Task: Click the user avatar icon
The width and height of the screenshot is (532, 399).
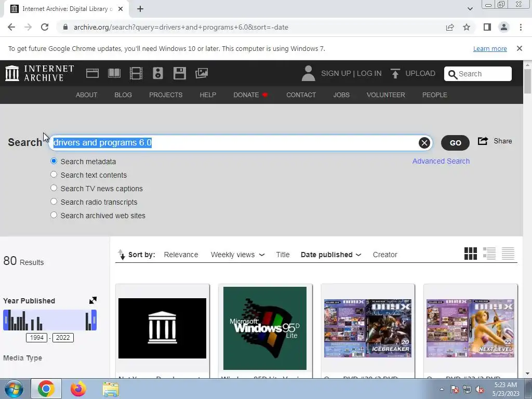Action: coord(308,73)
